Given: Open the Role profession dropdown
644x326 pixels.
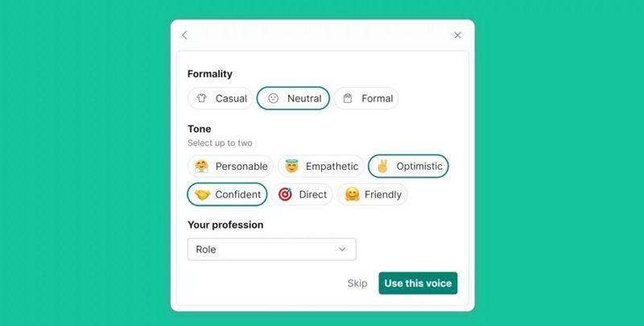Looking at the screenshot, I should tap(272, 250).
